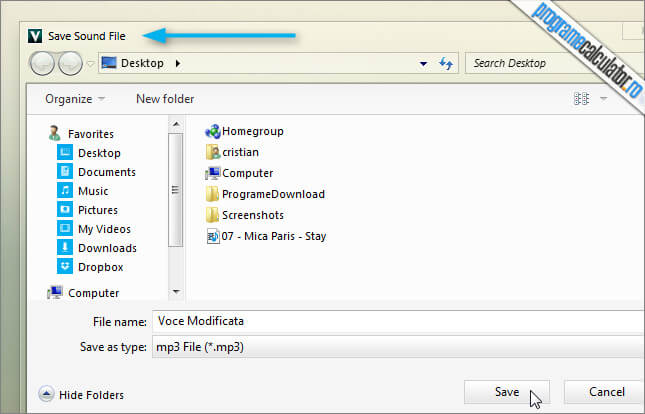This screenshot has height=414, width=645.
Task: Open the Save as type dropdown
Action: click(398, 347)
